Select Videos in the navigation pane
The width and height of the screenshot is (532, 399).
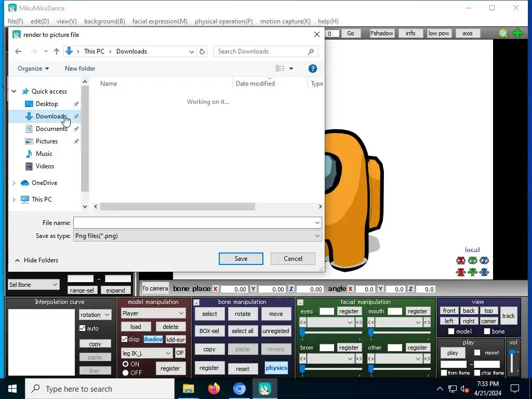[x=45, y=166]
